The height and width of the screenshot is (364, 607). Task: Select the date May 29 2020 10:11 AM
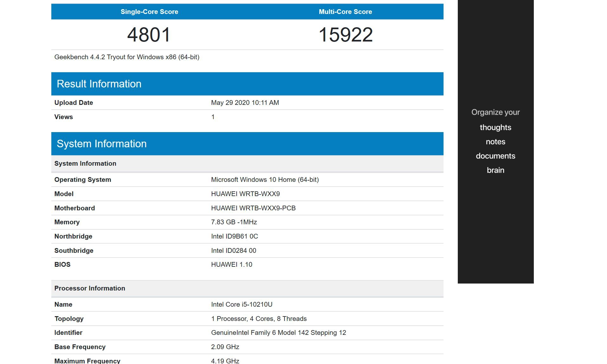(x=245, y=103)
